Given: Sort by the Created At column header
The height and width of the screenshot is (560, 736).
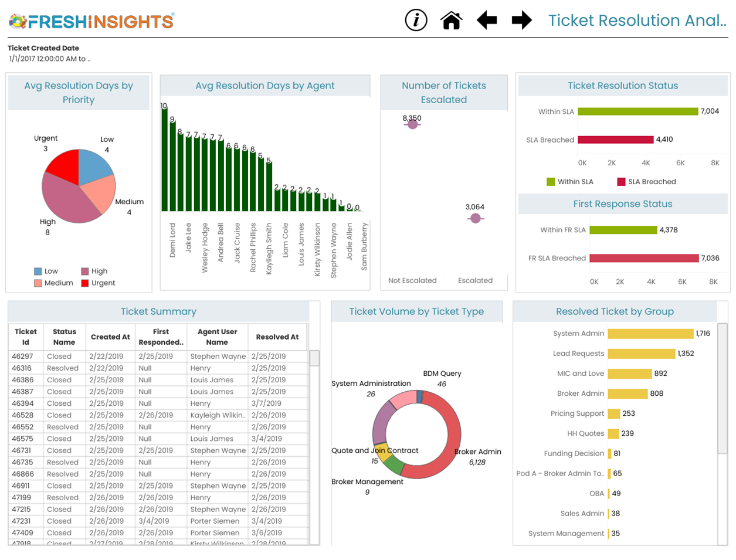Looking at the screenshot, I should tap(110, 337).
